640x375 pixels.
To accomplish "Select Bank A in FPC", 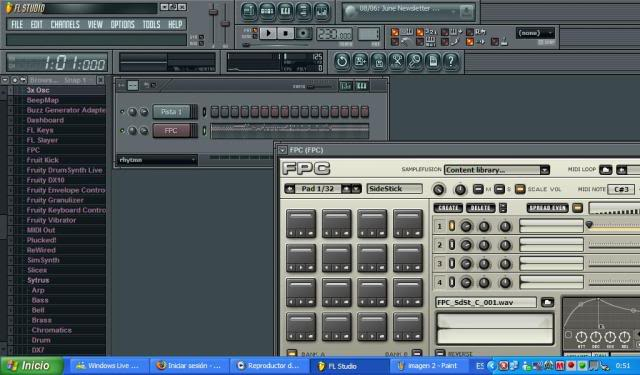I will point(292,353).
